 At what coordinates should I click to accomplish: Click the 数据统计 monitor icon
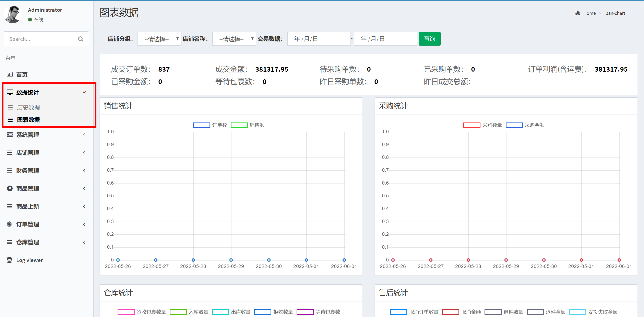point(10,92)
